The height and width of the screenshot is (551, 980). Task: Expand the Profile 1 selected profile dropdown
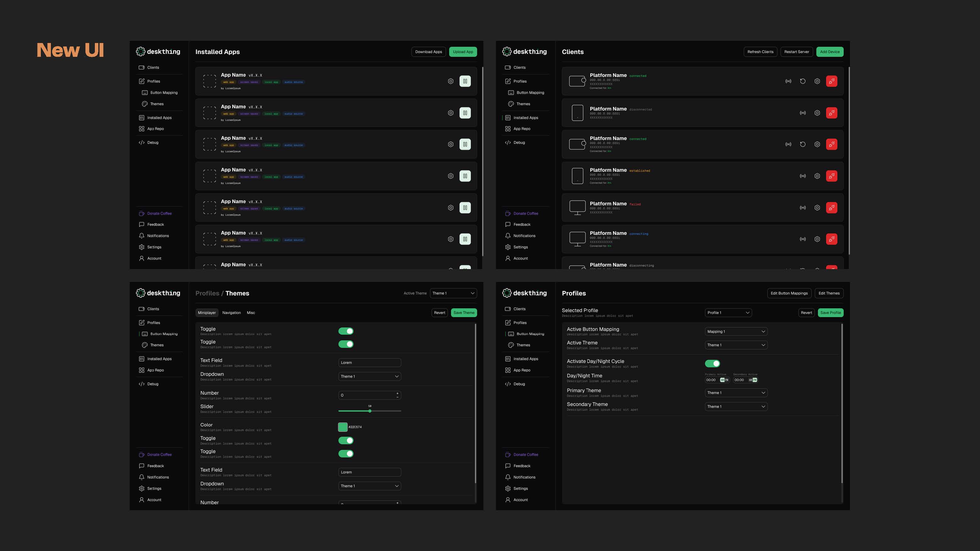728,313
